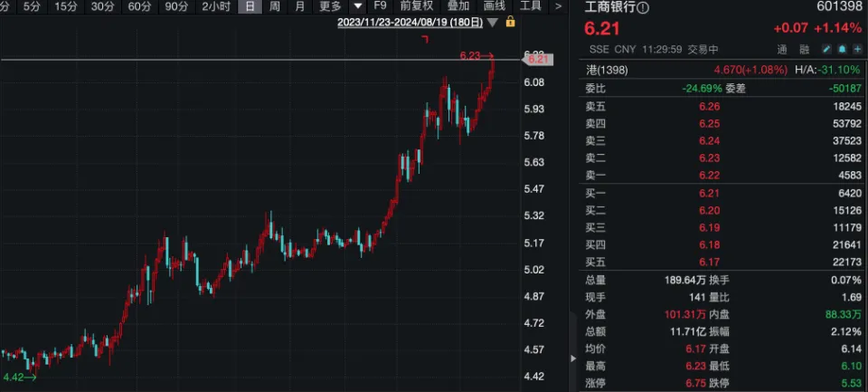
Task: Expand the date range triangle dropdown
Action: [492, 21]
